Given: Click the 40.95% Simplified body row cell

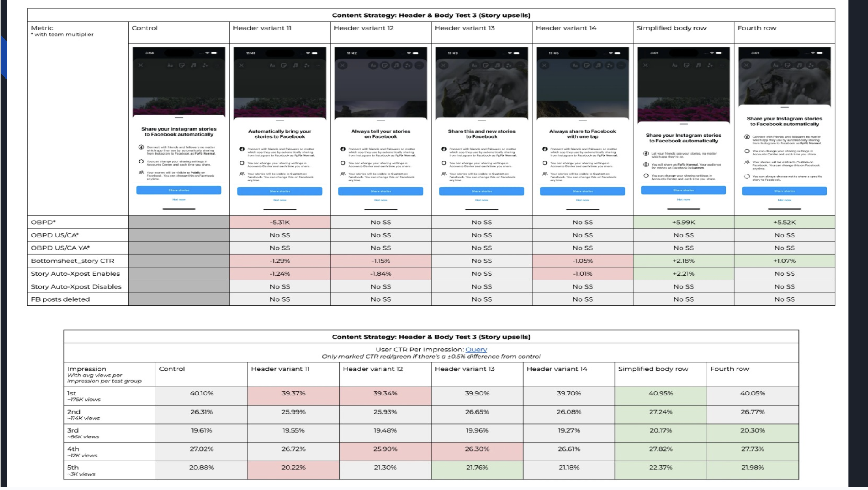Looking at the screenshot, I should [661, 393].
